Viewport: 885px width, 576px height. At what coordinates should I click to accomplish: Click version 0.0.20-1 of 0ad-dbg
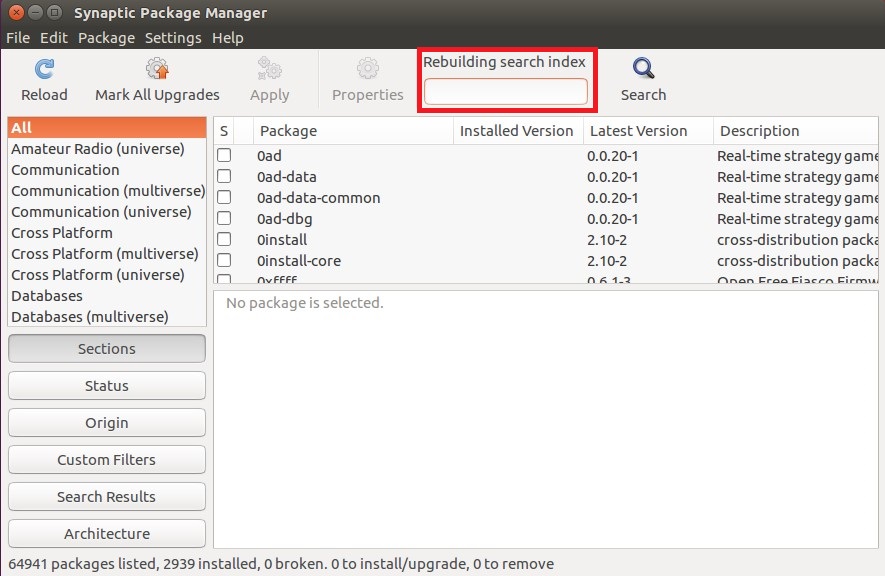[612, 219]
